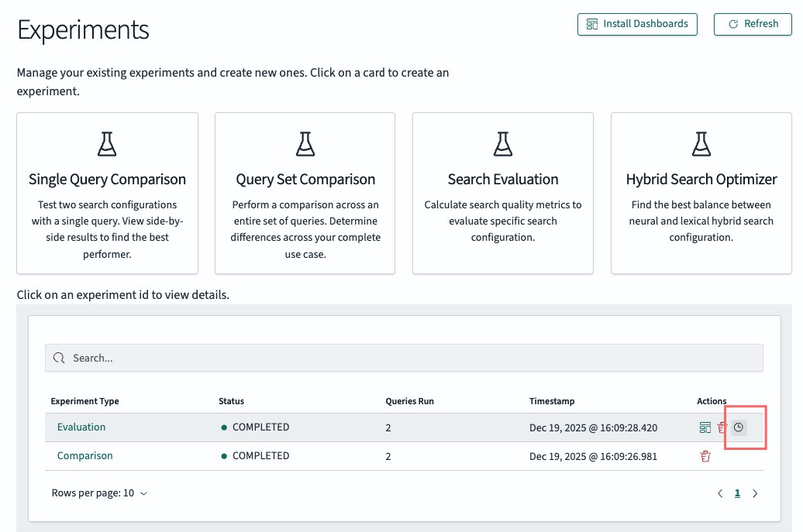Screen dimensions: 803x532
Task: Focus the experiments search field
Action: click(x=404, y=358)
